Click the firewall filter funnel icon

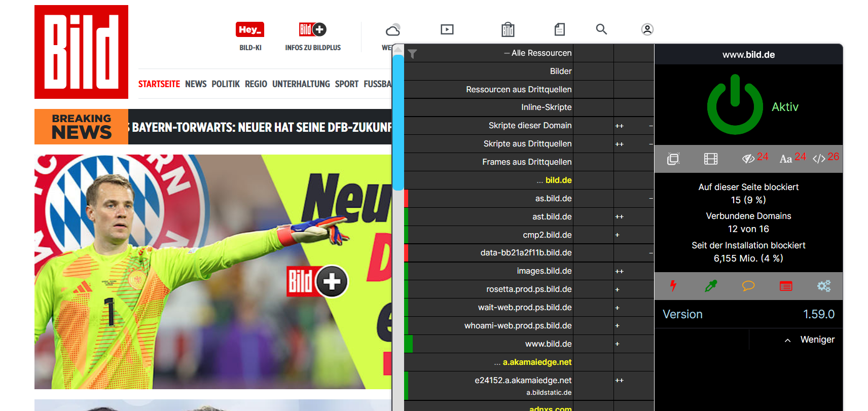click(x=413, y=54)
